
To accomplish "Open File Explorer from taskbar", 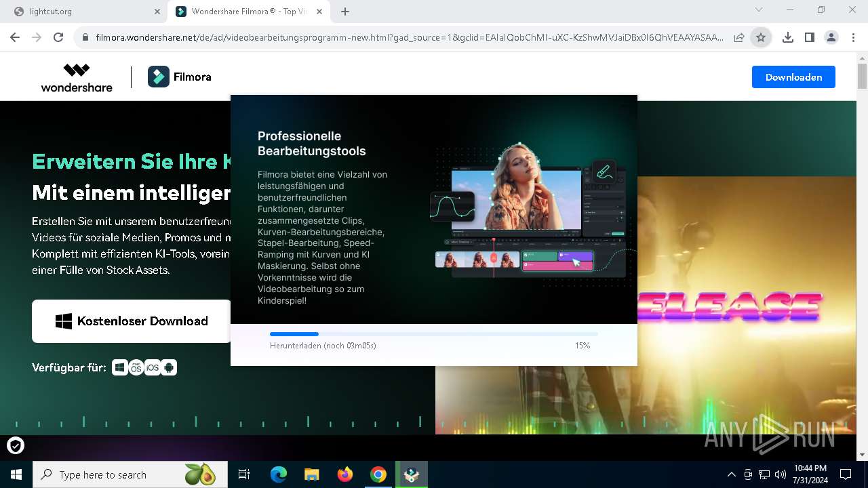I will pos(312,474).
